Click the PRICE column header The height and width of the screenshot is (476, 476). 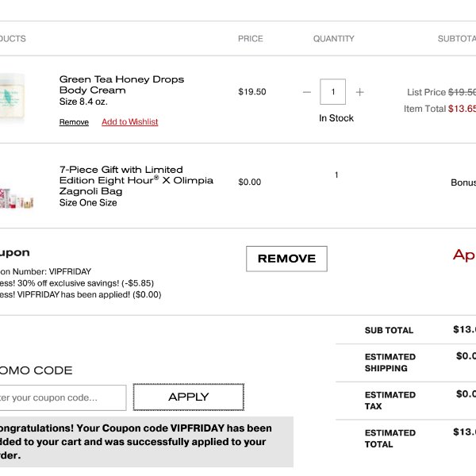(x=251, y=39)
